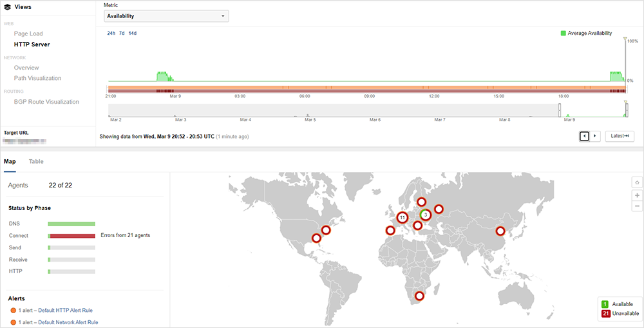Select the agent marker in East Asia
644x328 pixels.
pyautogui.click(x=500, y=231)
